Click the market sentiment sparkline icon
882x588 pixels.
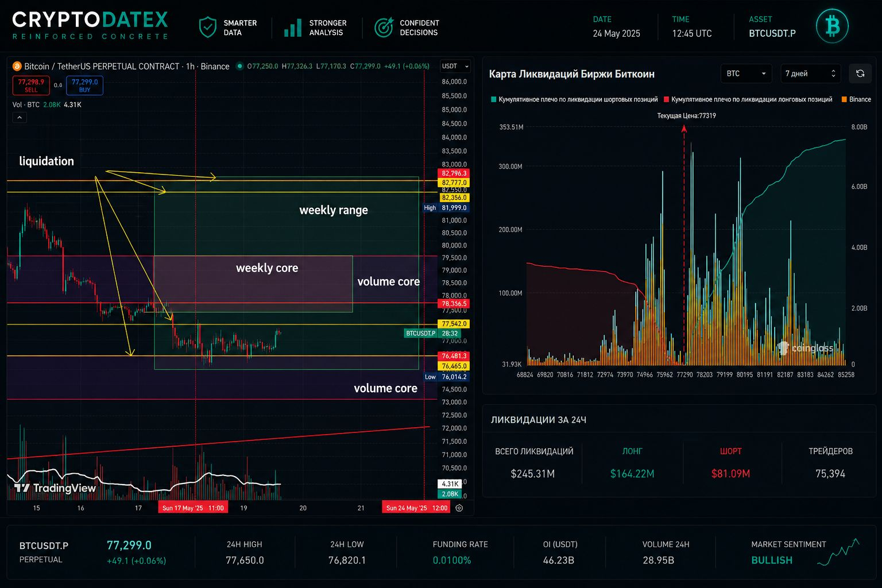[838, 552]
